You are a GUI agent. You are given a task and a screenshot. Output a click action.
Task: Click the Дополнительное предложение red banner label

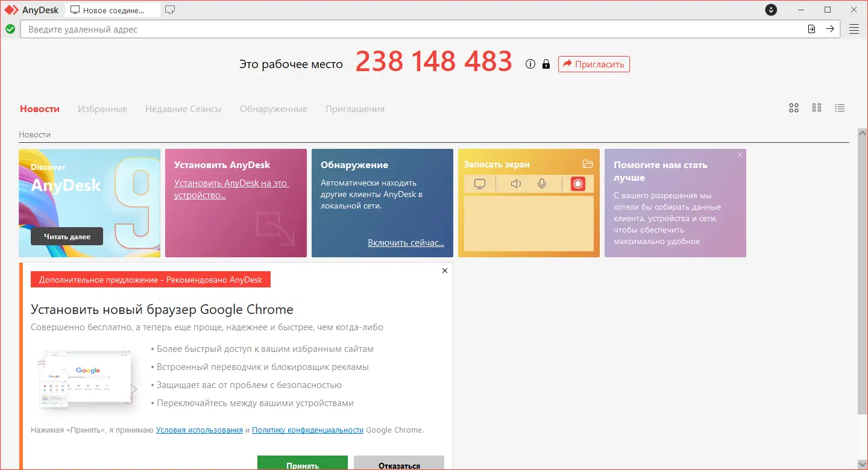click(151, 280)
